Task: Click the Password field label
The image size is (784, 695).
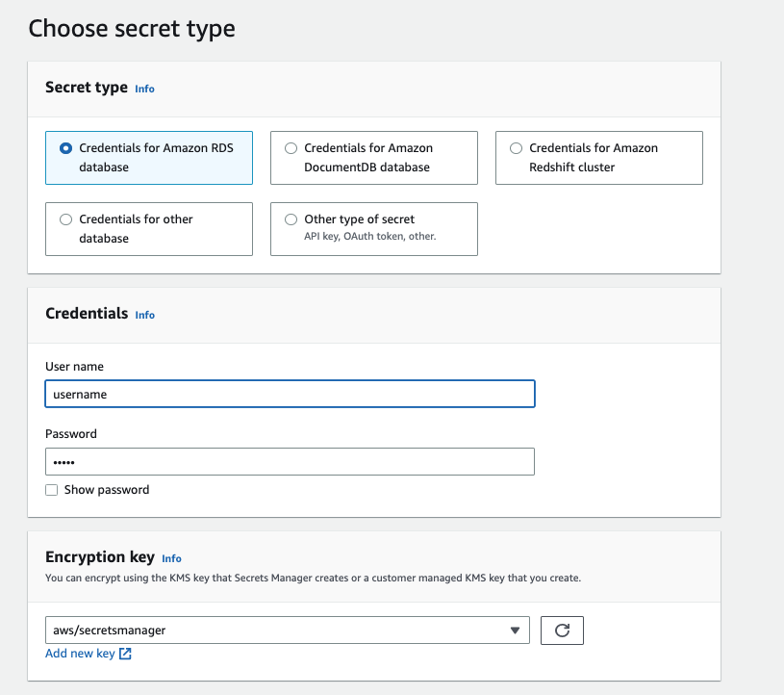Action: click(x=71, y=434)
